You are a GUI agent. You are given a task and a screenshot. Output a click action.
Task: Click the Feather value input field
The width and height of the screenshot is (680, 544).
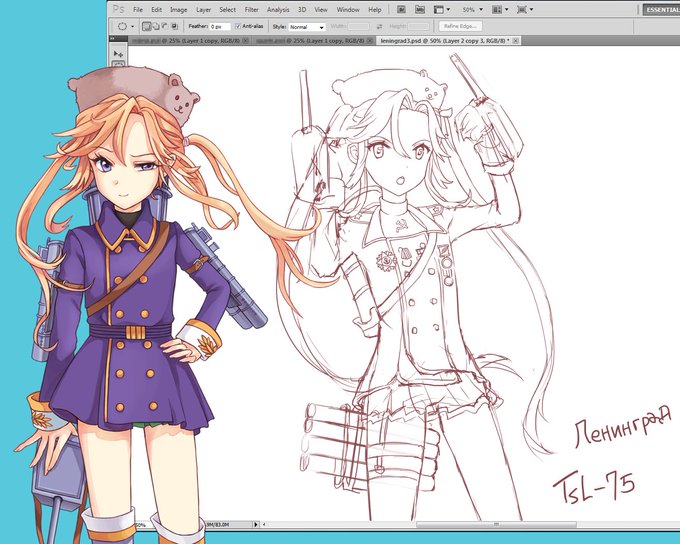pyautogui.click(x=220, y=26)
